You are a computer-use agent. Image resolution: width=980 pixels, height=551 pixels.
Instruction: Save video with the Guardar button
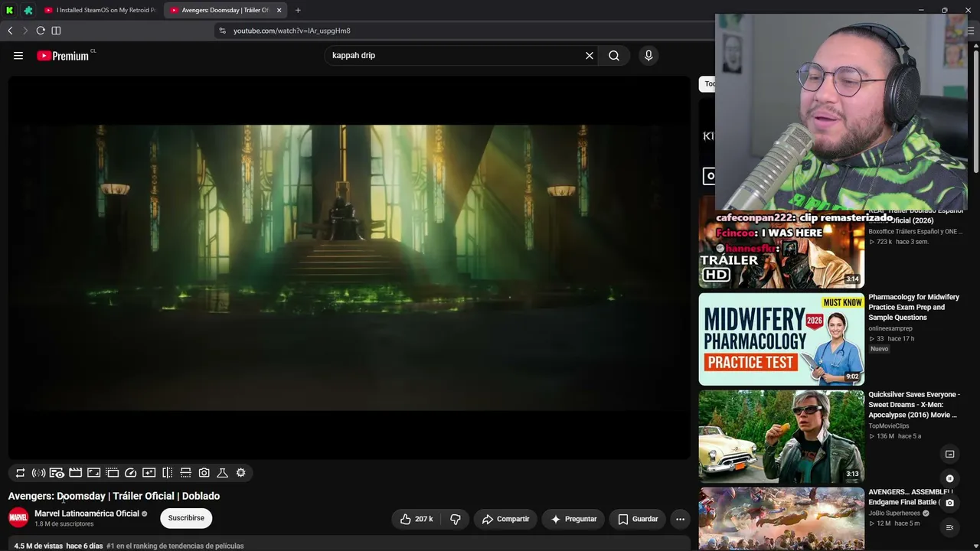tap(638, 519)
